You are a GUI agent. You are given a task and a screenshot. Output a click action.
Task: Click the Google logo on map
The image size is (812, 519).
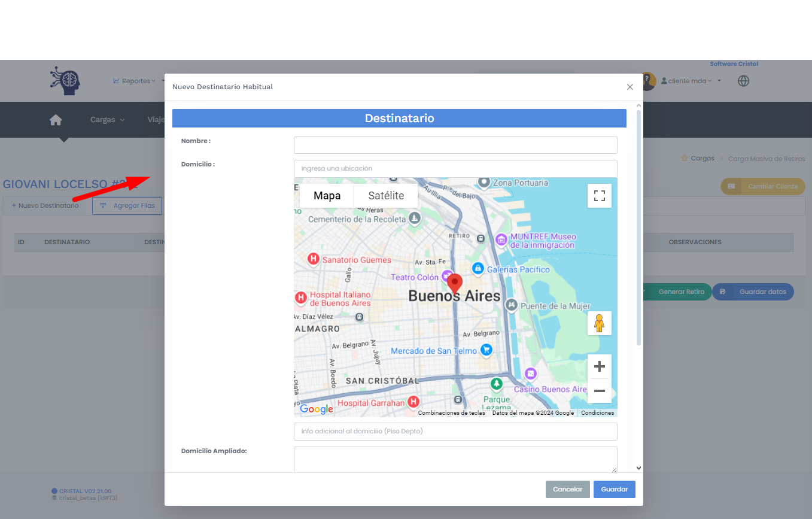pyautogui.click(x=317, y=409)
